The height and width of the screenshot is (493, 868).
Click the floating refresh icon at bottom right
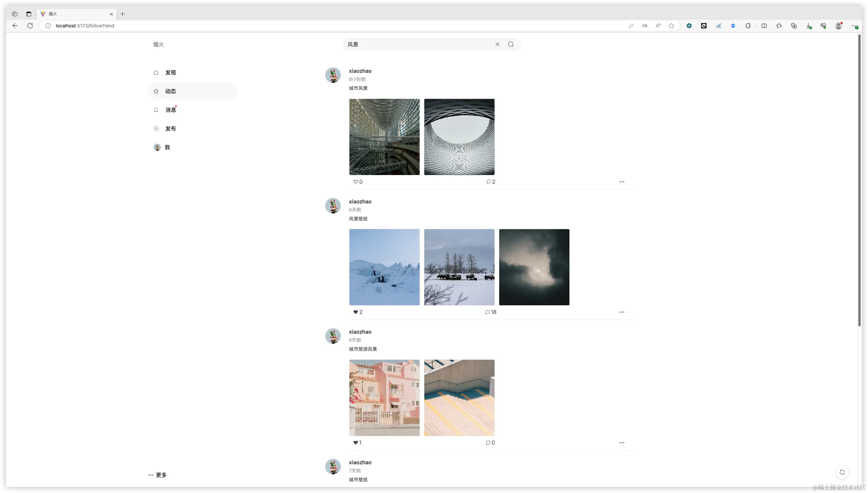(842, 472)
